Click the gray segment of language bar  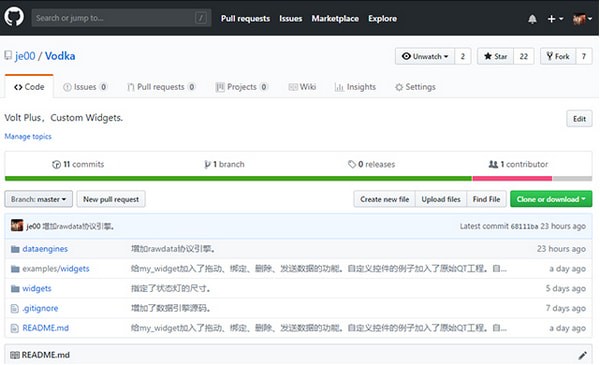pos(572,178)
